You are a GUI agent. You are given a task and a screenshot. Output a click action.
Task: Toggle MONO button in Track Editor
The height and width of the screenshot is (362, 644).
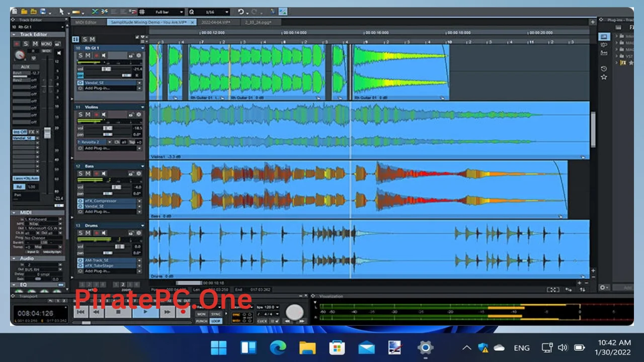46,44
